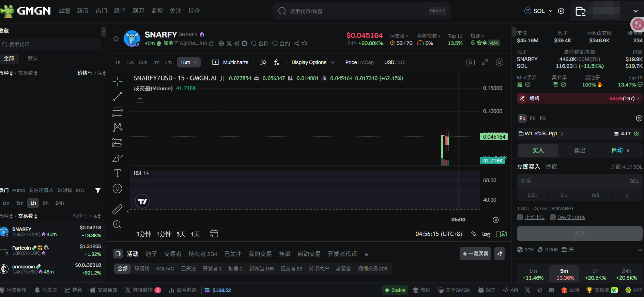Open the Discord link in footer
Image resolution: width=644 pixels, height=297 pixels.
pyautogui.click(x=551, y=290)
